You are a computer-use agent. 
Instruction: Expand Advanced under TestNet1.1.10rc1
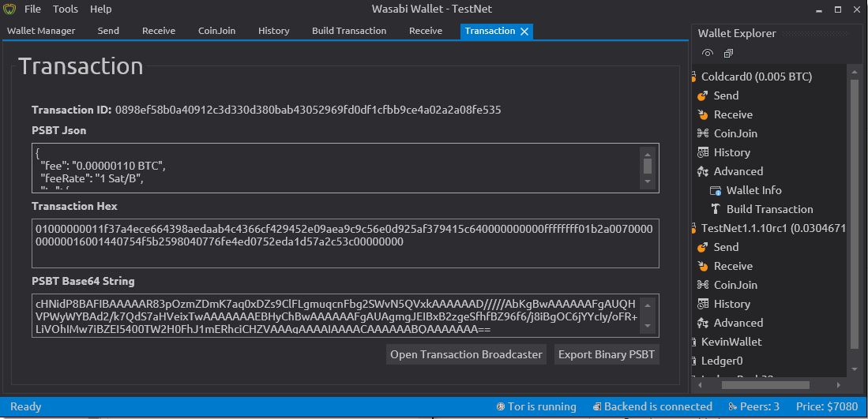[x=738, y=323]
